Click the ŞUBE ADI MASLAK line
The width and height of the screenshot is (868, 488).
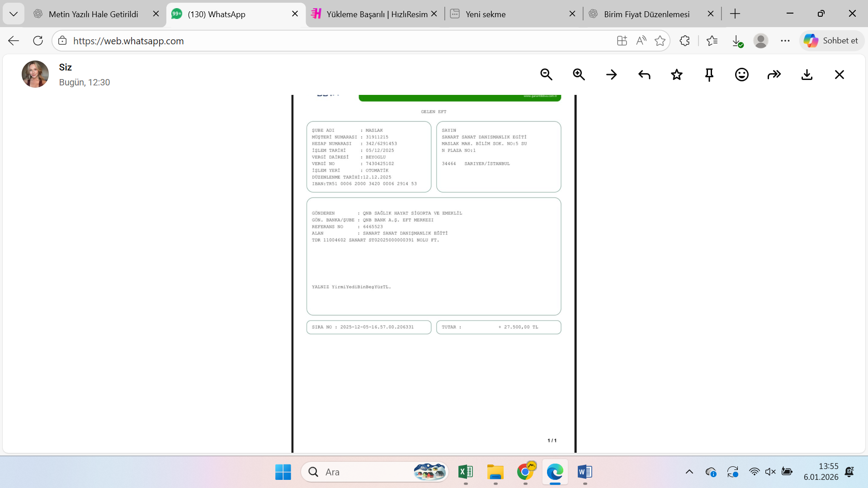click(347, 131)
